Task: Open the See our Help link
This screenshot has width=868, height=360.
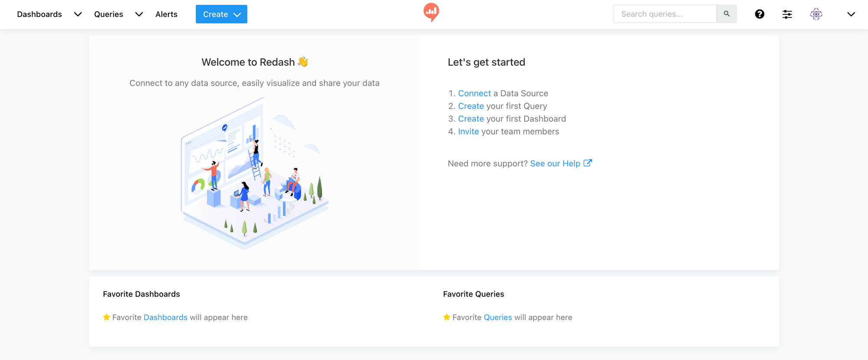Action: click(x=556, y=164)
